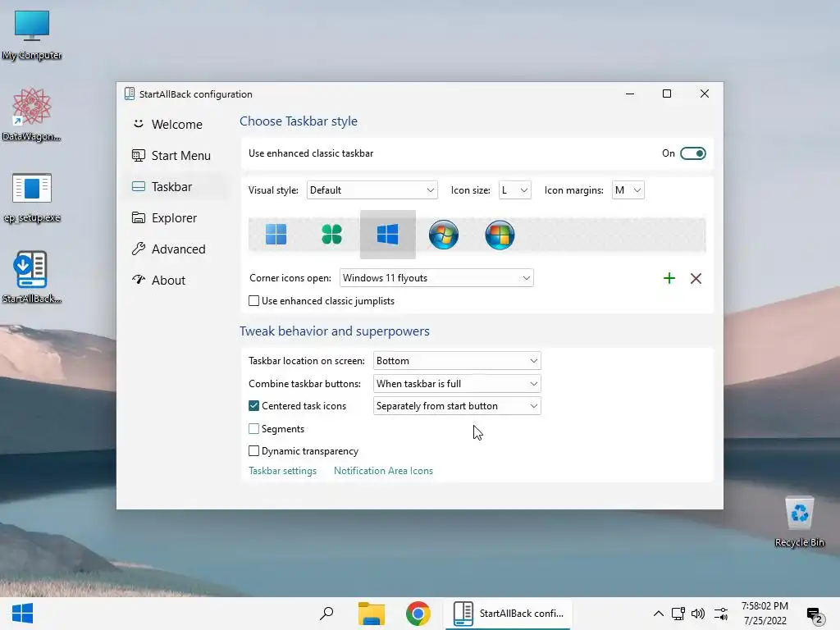Screen dimensions: 840x630
Task: Click the taskbar search magnifier
Action: pyautogui.click(x=326, y=614)
